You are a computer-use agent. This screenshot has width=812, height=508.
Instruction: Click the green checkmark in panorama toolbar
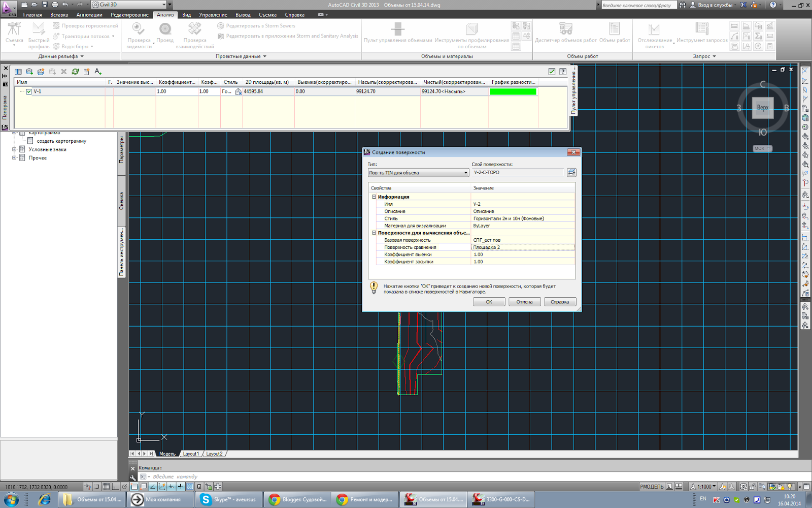tap(552, 72)
